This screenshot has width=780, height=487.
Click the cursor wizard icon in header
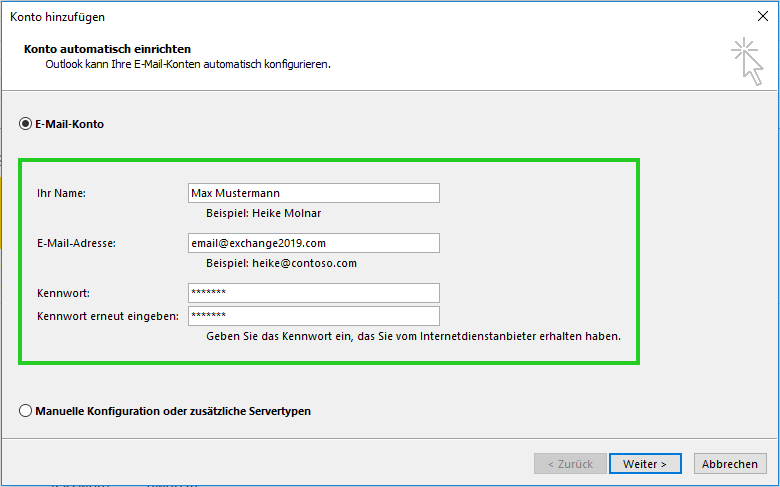pyautogui.click(x=747, y=61)
